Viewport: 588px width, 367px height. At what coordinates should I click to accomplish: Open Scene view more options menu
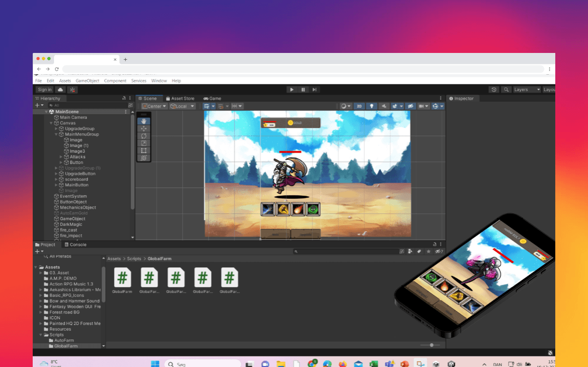[441, 98]
